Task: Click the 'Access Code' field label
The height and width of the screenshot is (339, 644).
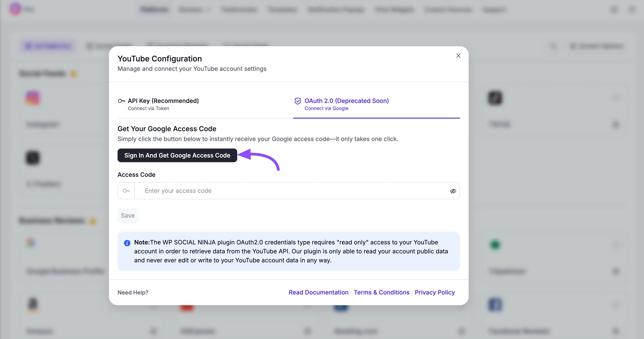Action: point(136,175)
